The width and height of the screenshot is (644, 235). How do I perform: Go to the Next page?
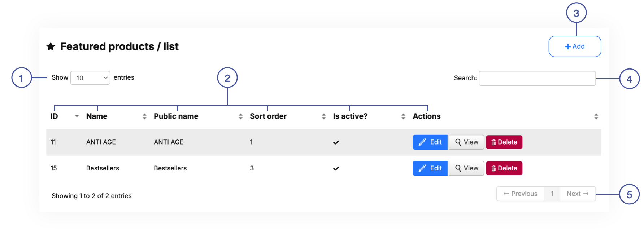[x=578, y=194]
